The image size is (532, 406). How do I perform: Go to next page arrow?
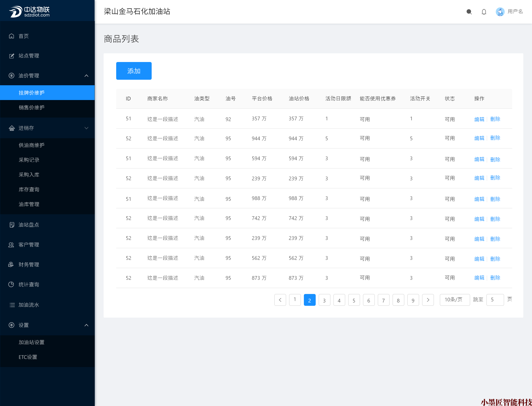[x=428, y=300]
